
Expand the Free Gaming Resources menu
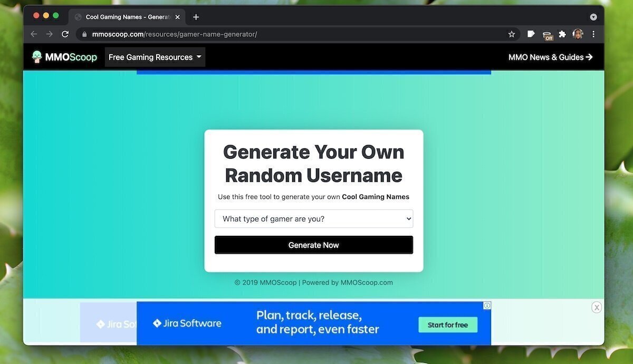pyautogui.click(x=154, y=56)
